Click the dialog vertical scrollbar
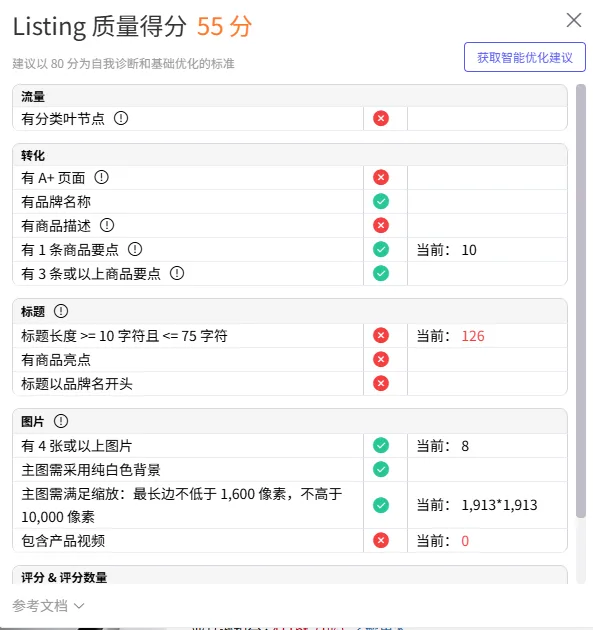Image resolution: width=593 pixels, height=630 pixels. tap(581, 301)
